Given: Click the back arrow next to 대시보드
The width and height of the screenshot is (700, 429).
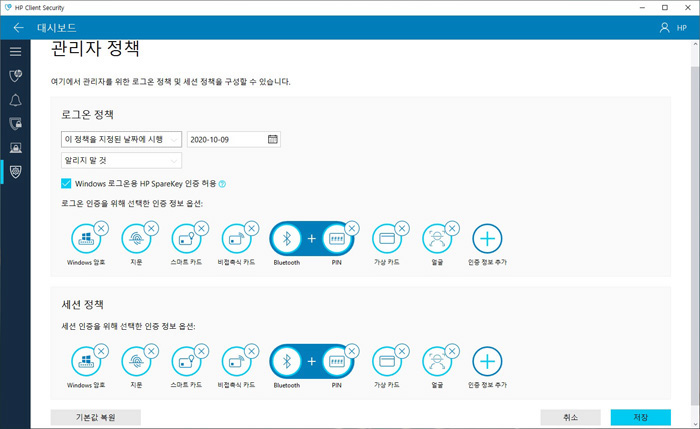Looking at the screenshot, I should [x=17, y=27].
